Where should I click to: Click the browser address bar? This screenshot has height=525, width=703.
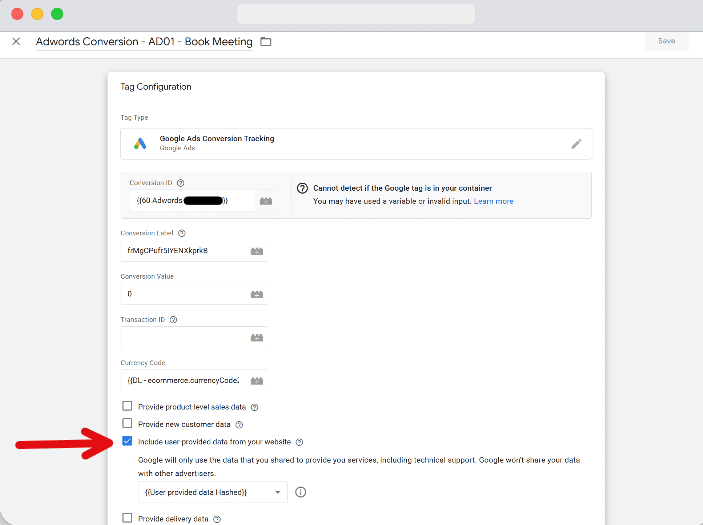pyautogui.click(x=356, y=14)
